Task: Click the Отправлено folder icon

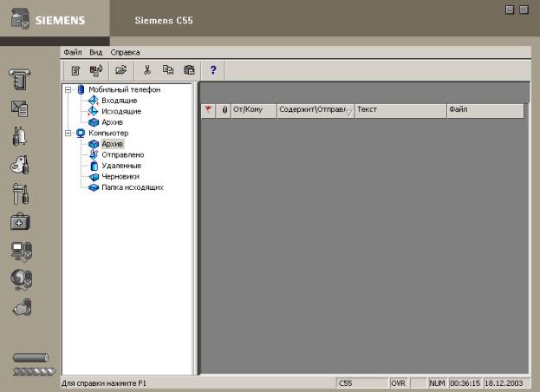Action: (x=94, y=154)
